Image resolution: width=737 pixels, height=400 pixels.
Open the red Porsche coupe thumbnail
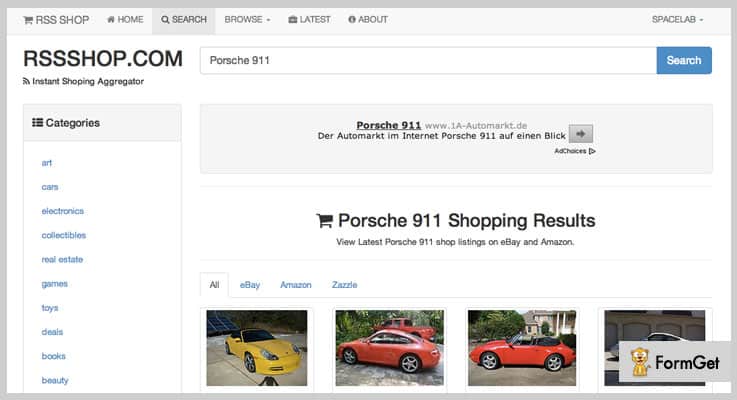(x=390, y=348)
